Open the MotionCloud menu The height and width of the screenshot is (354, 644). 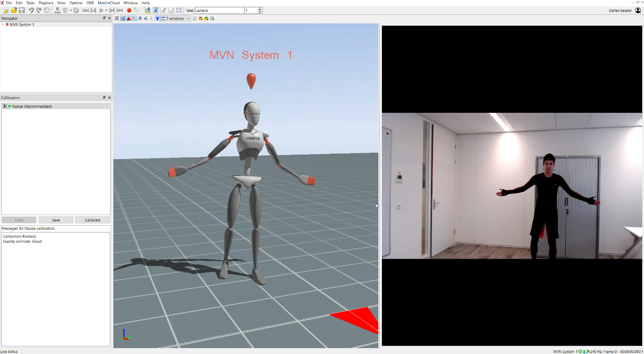[109, 3]
